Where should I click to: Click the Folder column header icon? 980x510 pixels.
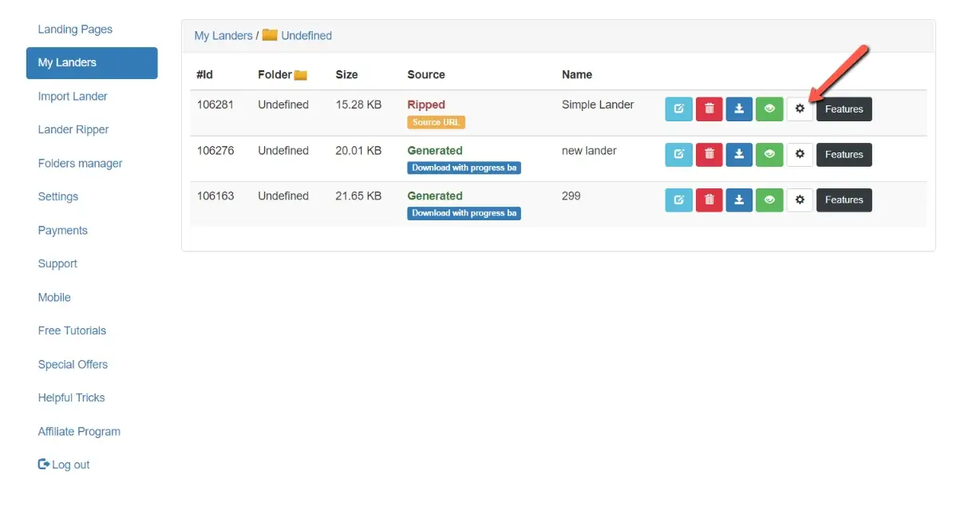[x=300, y=75]
